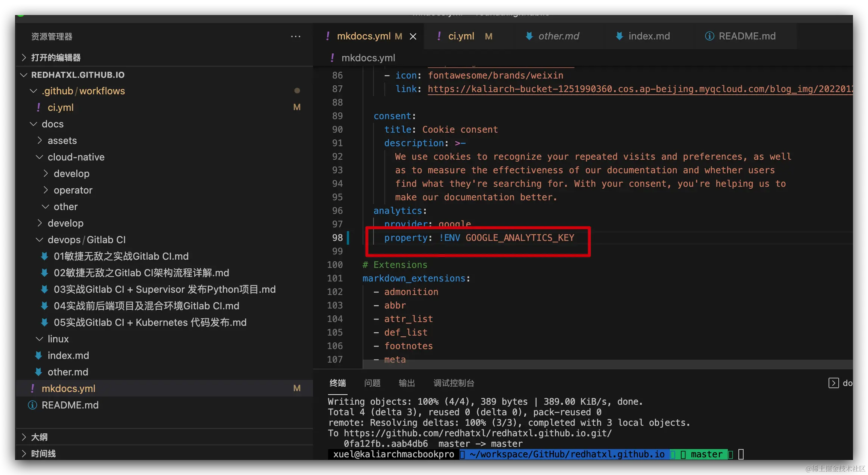Click the info icon beside README.md in explorer
This screenshot has height=475, width=868.
33,405
